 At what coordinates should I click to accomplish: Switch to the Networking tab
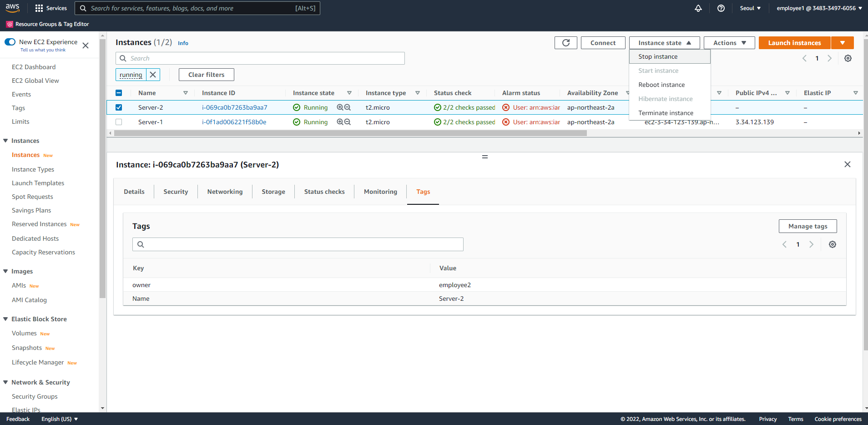pyautogui.click(x=225, y=192)
